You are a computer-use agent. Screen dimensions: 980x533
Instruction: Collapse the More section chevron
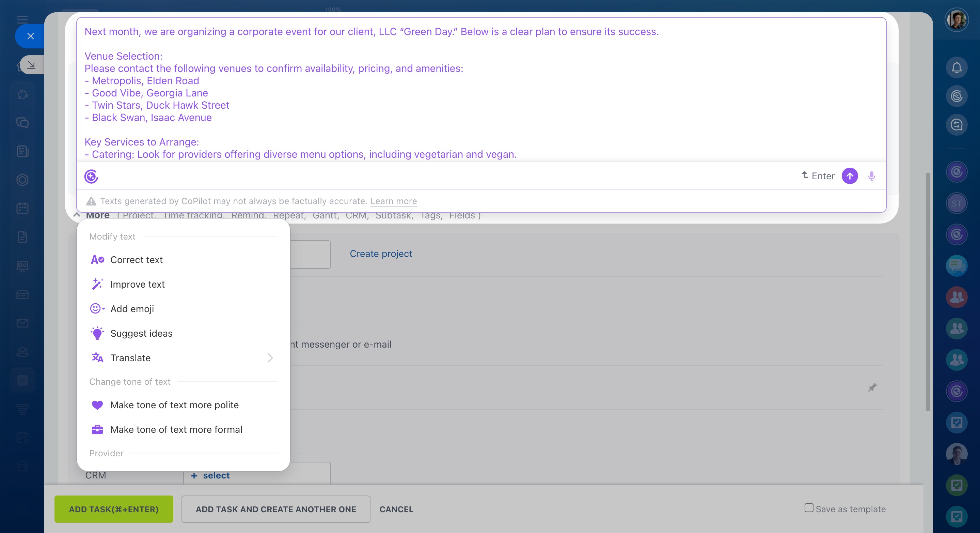pyautogui.click(x=77, y=215)
